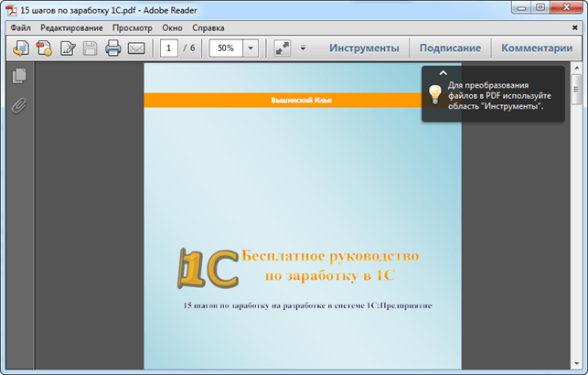
Task: Click the Open file toolbar icon
Action: pos(21,48)
